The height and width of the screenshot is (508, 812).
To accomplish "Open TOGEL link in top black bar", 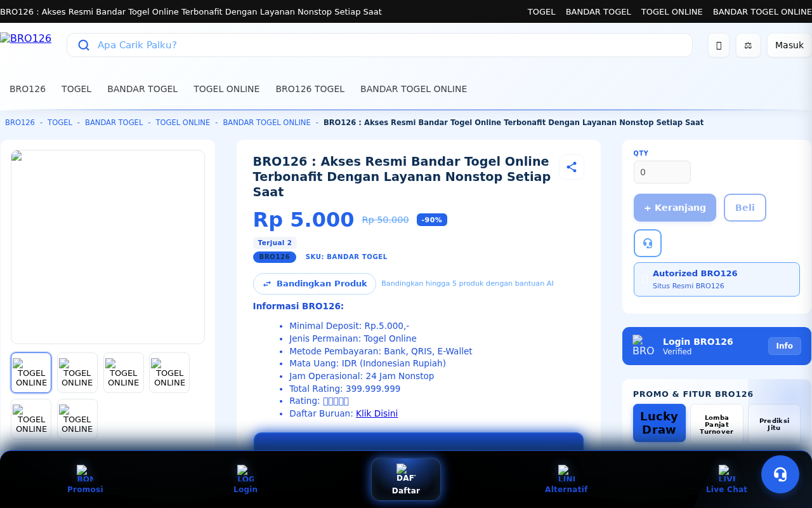I will coord(542,12).
